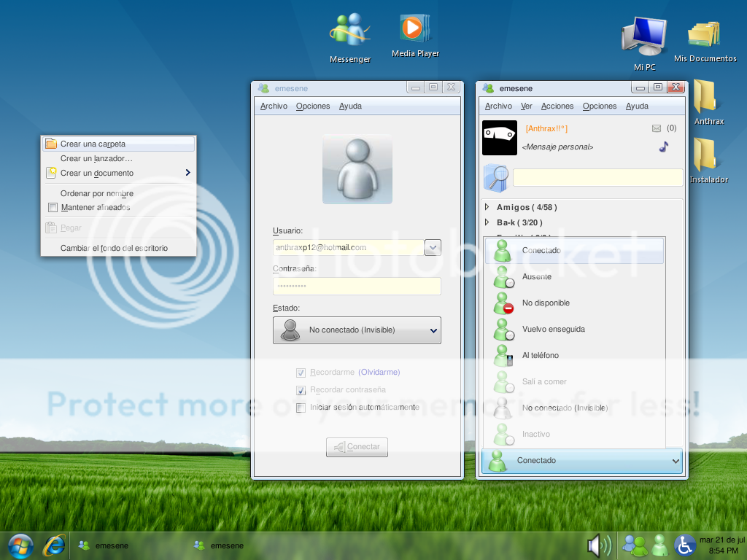
Task: Open the Mi PC desktop icon
Action: (643, 38)
